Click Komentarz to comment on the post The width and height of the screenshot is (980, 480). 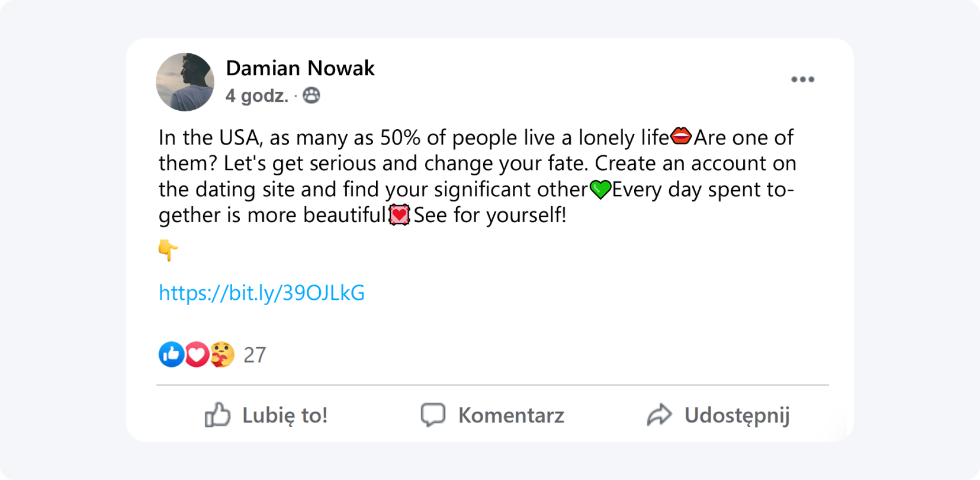coord(511,415)
